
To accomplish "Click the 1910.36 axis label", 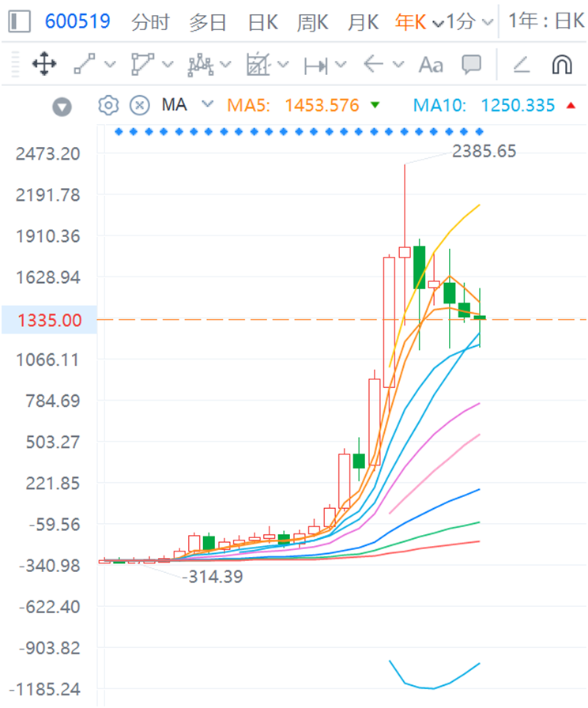I will tap(48, 236).
